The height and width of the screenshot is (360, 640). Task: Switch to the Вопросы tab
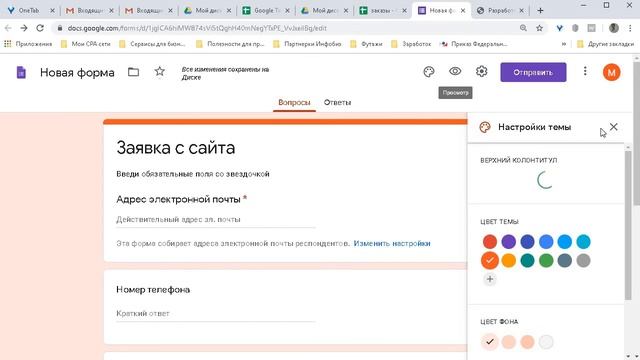click(294, 102)
